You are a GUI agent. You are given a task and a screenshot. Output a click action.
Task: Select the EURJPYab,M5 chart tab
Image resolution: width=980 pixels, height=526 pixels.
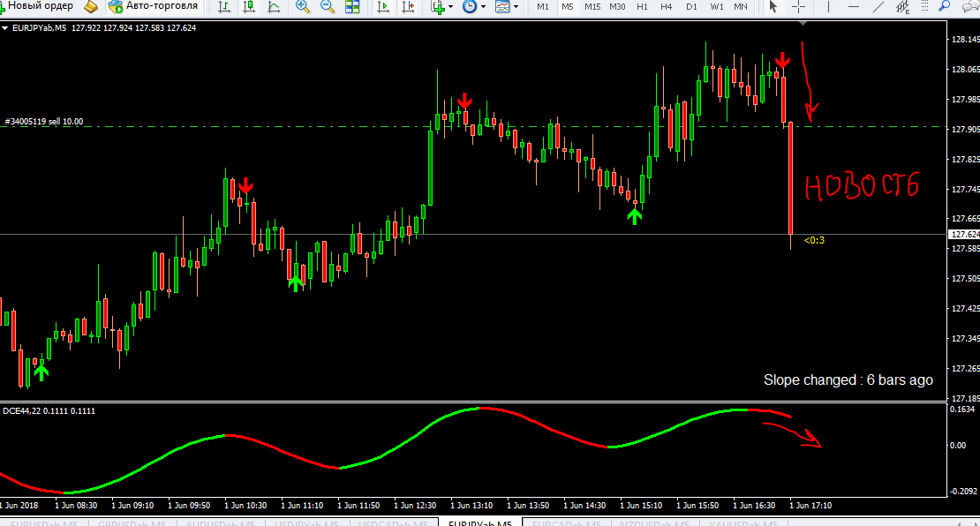[480, 522]
